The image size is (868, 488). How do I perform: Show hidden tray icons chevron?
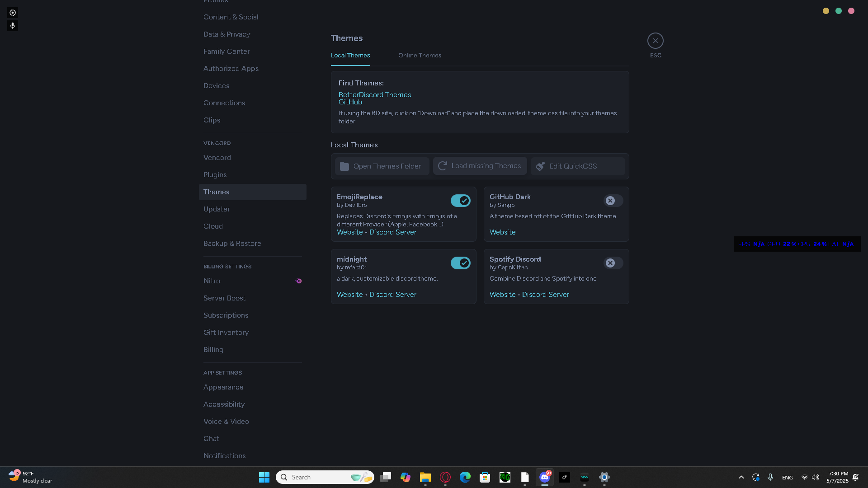(741, 477)
